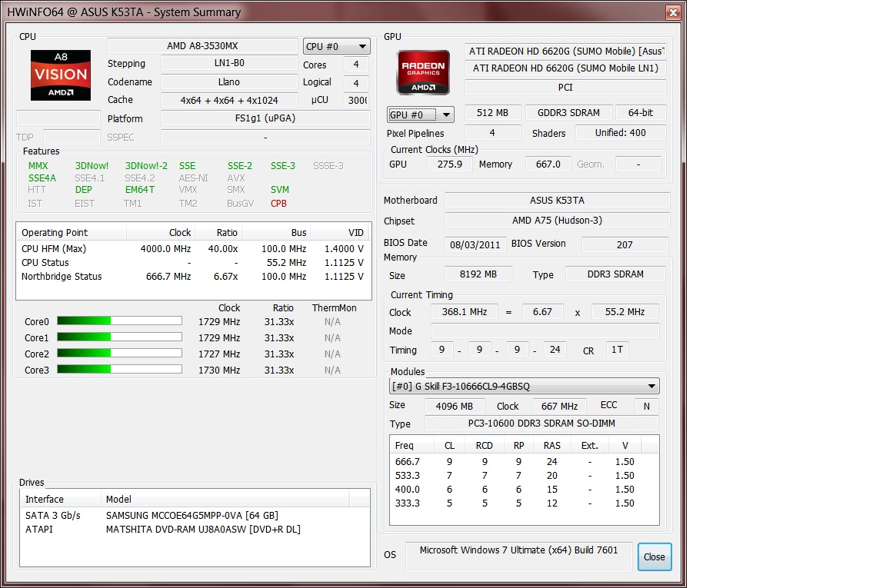Click the 3DNow! feature label

(x=92, y=165)
